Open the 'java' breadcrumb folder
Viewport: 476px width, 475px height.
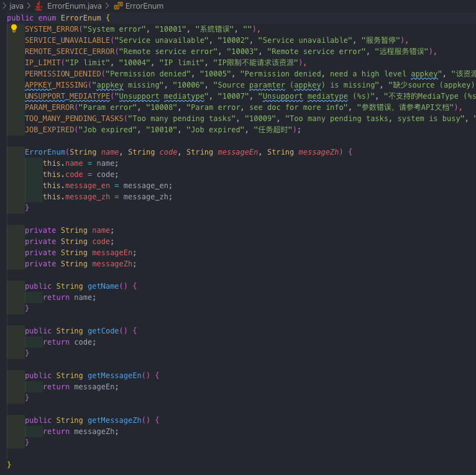(16, 6)
